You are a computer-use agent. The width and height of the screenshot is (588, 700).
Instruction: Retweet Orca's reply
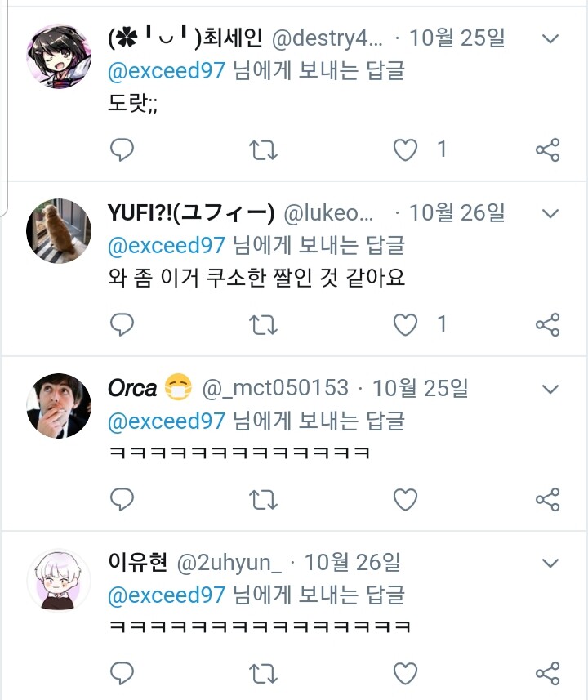coord(263,498)
